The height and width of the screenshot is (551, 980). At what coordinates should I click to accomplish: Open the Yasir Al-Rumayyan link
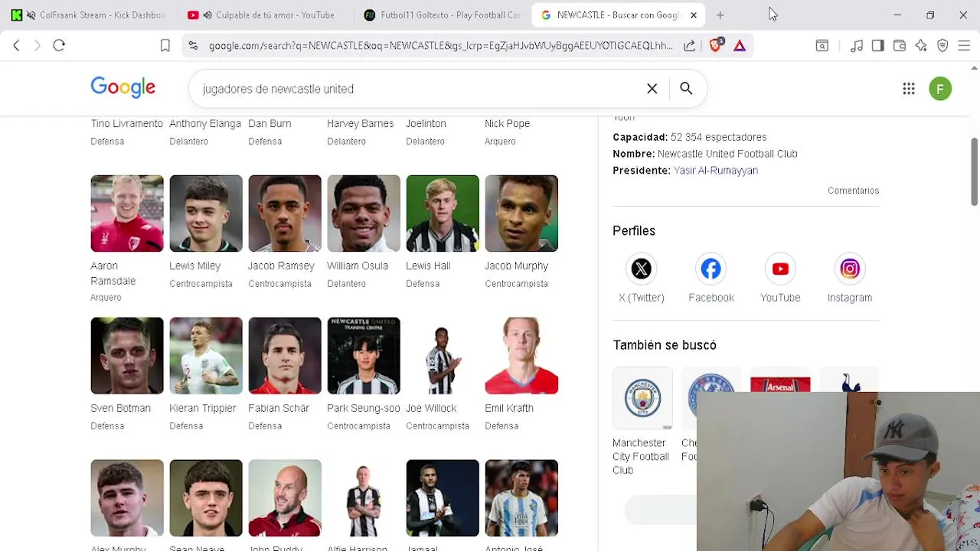[x=715, y=171]
